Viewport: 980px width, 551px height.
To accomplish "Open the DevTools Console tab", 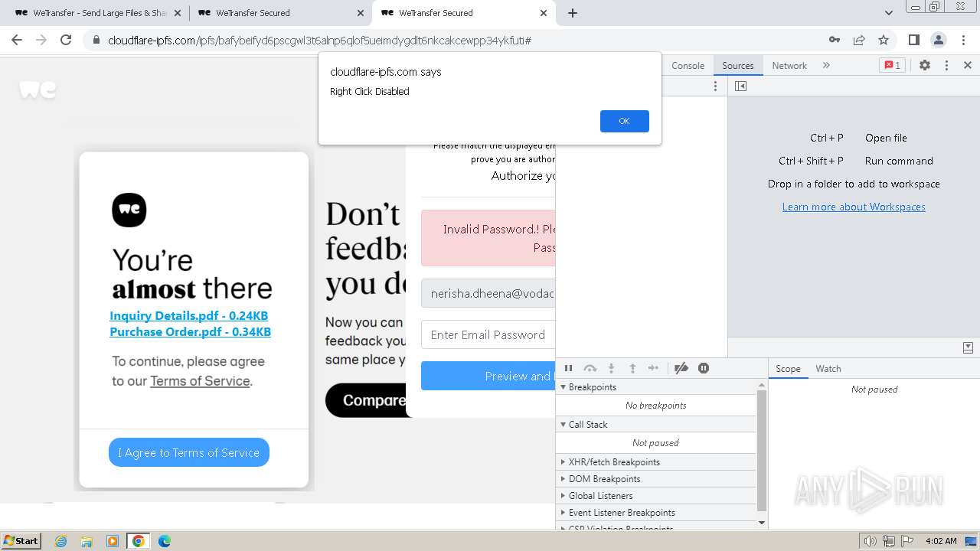I will [688, 66].
